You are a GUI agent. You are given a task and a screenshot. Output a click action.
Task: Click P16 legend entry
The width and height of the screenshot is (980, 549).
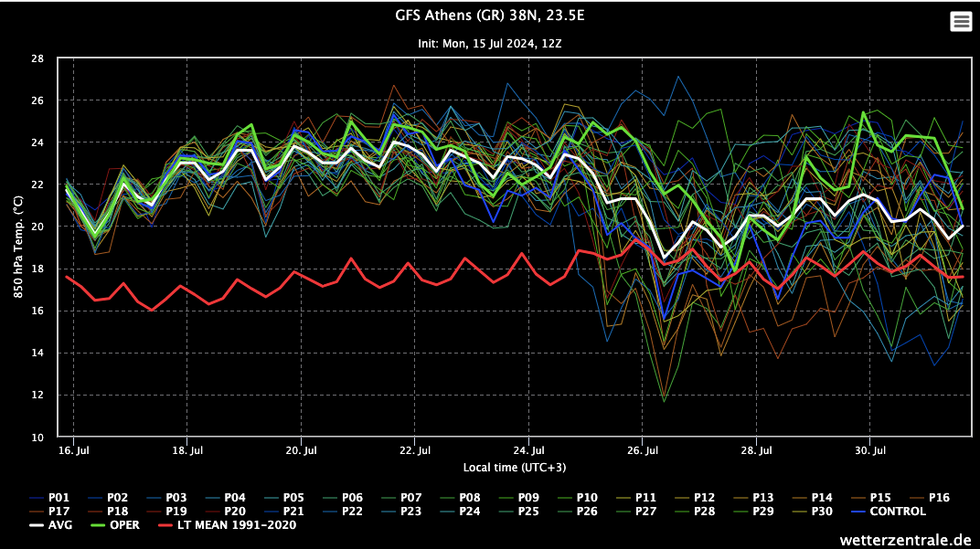coord(938,498)
